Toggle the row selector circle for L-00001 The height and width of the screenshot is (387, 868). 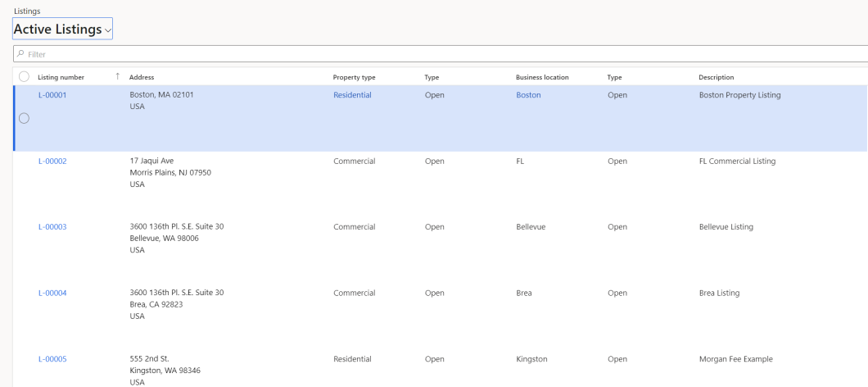(x=24, y=118)
